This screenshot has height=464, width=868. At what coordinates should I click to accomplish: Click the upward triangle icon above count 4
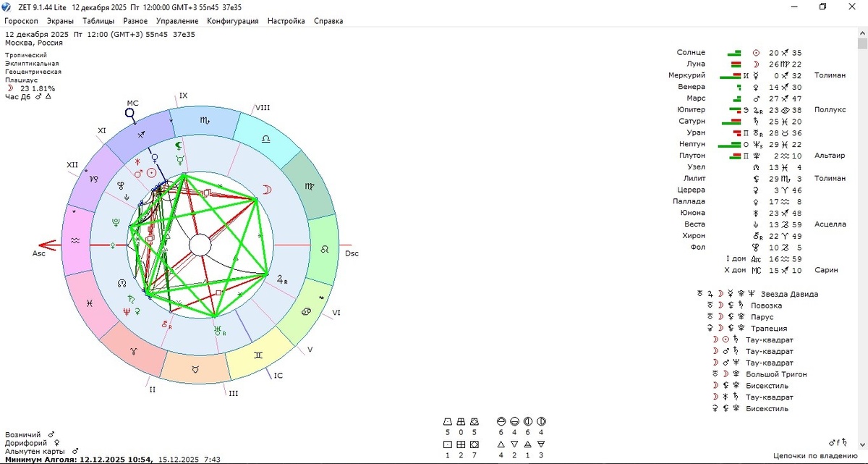pyautogui.click(x=501, y=444)
